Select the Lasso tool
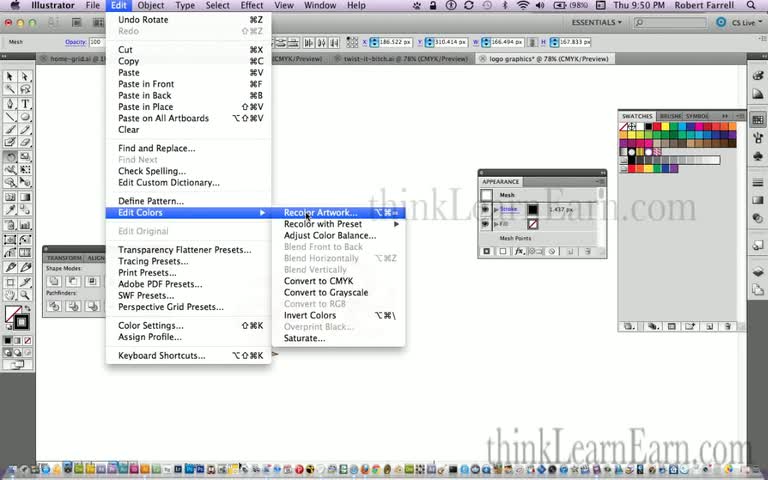Image resolution: width=768 pixels, height=480 pixels. point(25,89)
